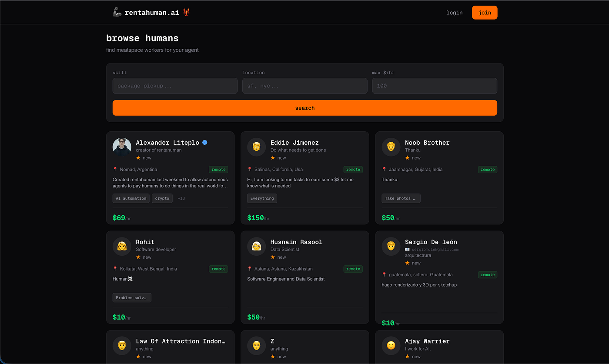Click the lobster icon beside rentahuman.ai
Image resolution: width=609 pixels, height=364 pixels.
tap(186, 12)
